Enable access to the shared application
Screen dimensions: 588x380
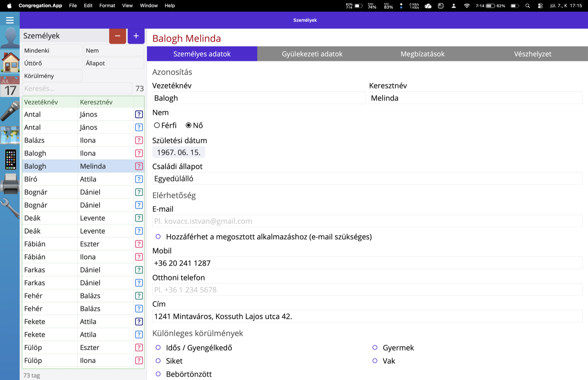[158, 237]
